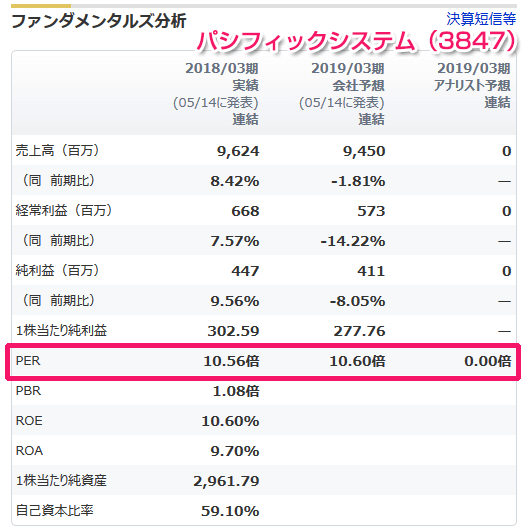
Task: Click sales growth value 8.42%
Action: [x=235, y=181]
